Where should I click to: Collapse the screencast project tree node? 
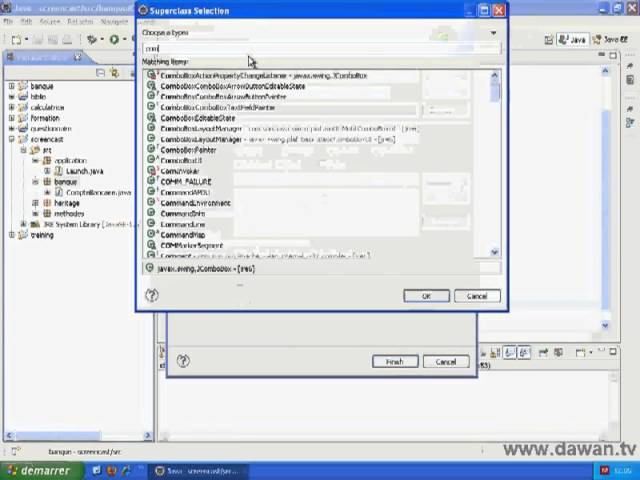point(12,139)
